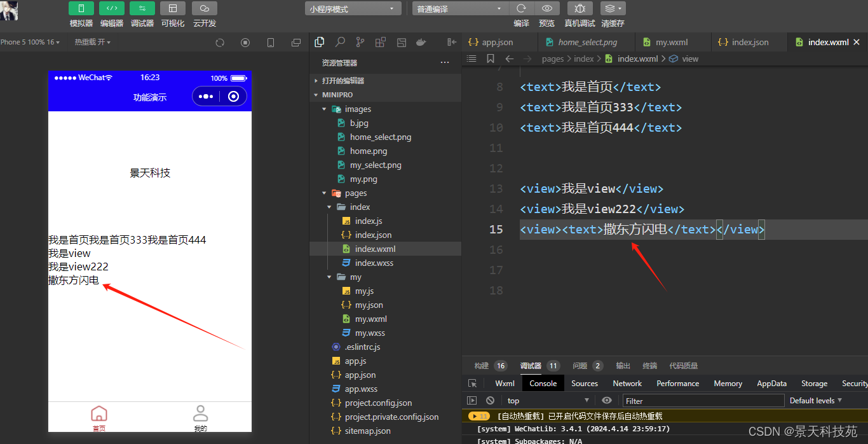Open the 云开发 cloud development button
Image resolution: width=868 pixels, height=444 pixels.
point(205,8)
